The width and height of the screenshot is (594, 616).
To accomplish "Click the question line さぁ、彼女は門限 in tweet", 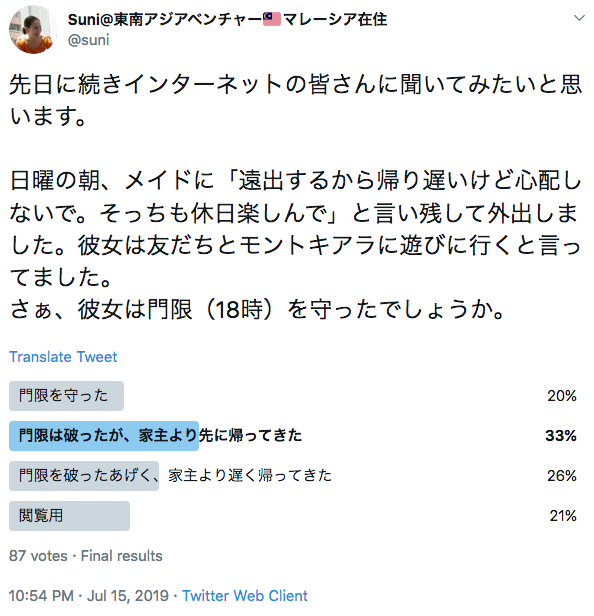I will [257, 310].
